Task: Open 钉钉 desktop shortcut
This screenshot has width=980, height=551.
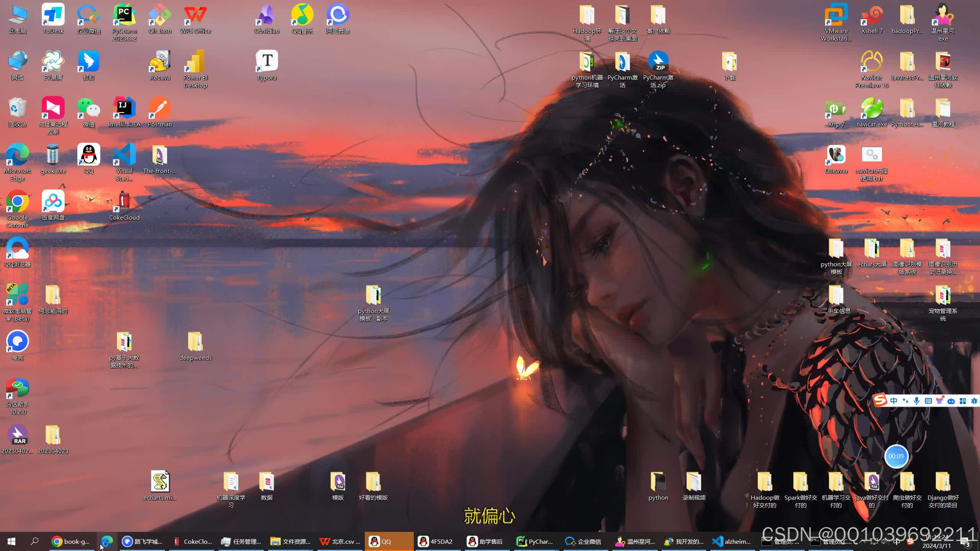Action: (89, 65)
